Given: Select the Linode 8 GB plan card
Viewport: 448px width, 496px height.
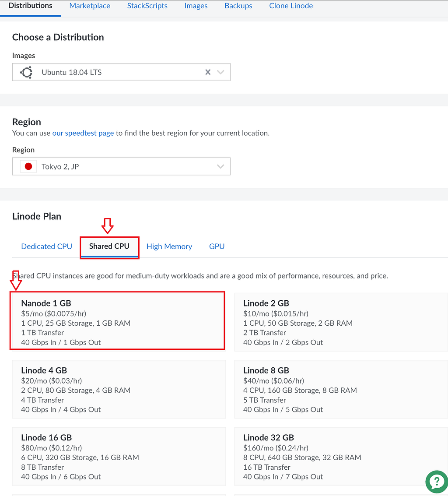Looking at the screenshot, I should [x=341, y=389].
